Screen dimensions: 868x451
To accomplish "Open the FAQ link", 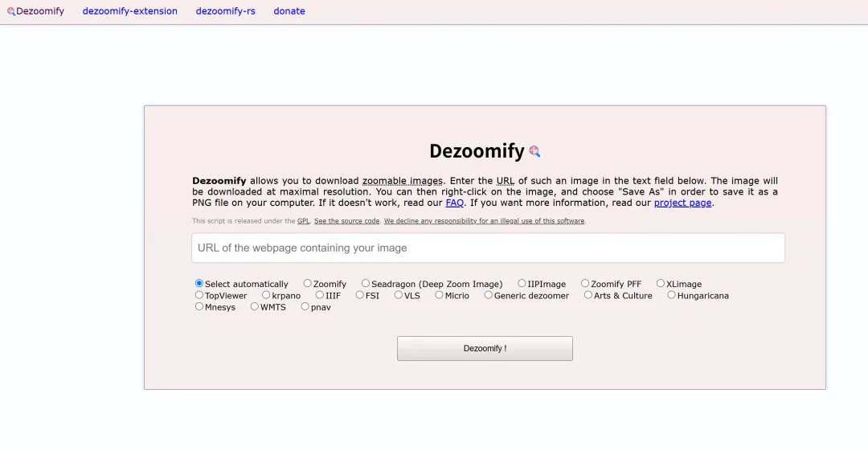I will (454, 203).
